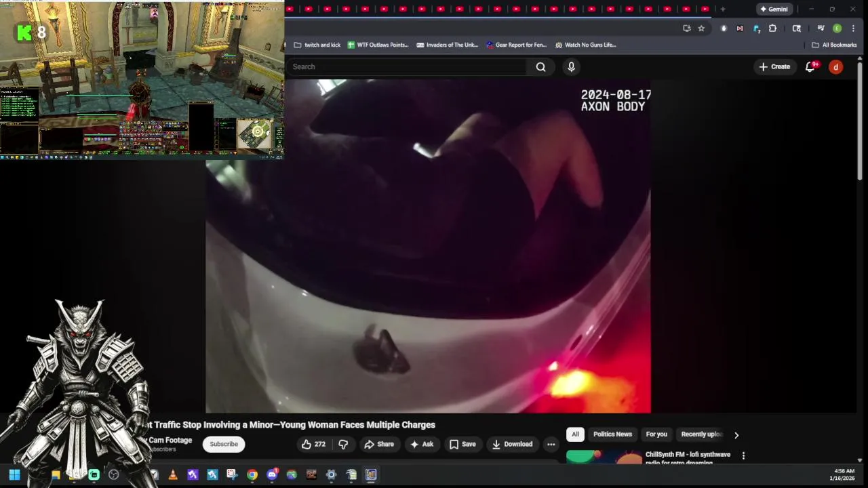This screenshot has width=868, height=488.
Task: Click the red bowtie-shaped extension icon
Action: 740,28
